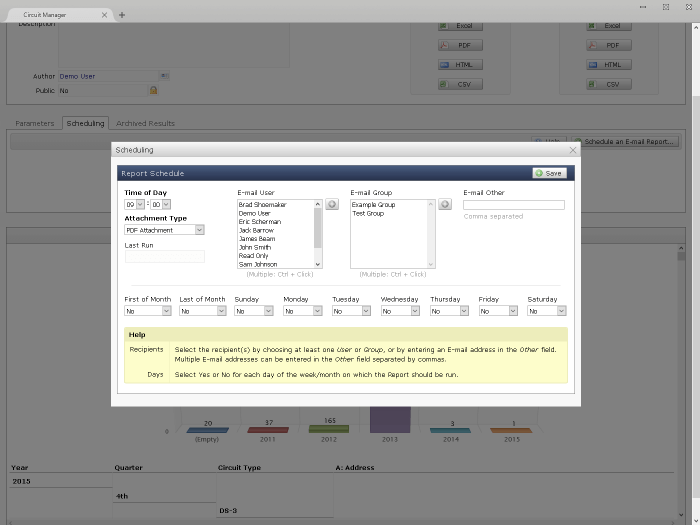
Task: Open the Time of Day hour dropdown
Action: click(x=135, y=204)
